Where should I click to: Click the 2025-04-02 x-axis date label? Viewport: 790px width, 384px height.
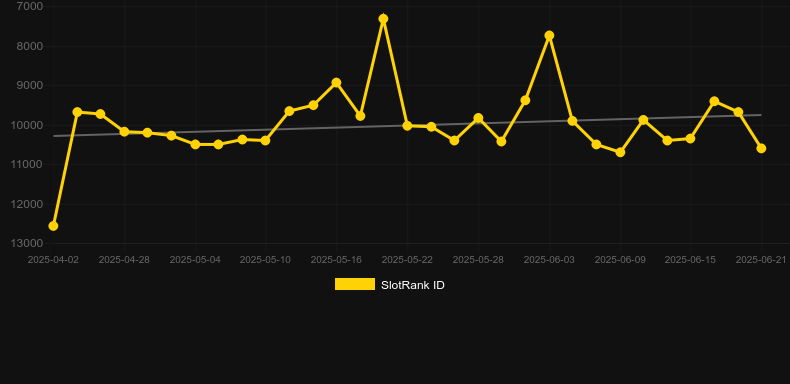point(53,260)
